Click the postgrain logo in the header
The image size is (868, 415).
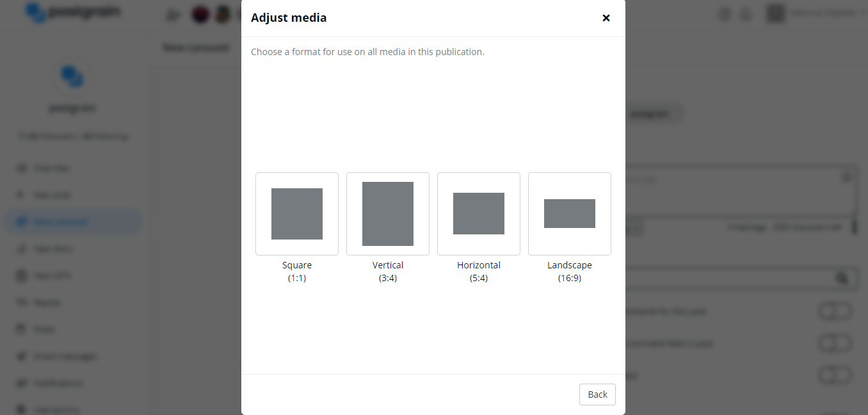(x=72, y=13)
